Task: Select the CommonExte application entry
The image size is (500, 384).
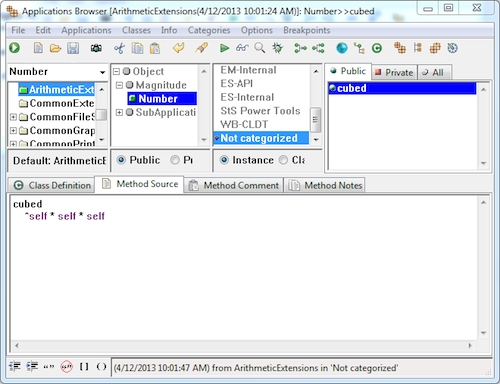Action: point(57,103)
